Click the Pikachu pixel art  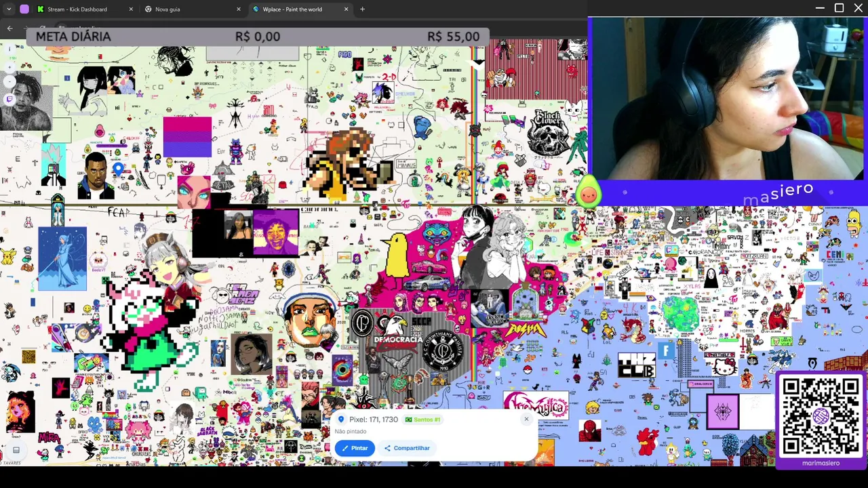pos(7,258)
